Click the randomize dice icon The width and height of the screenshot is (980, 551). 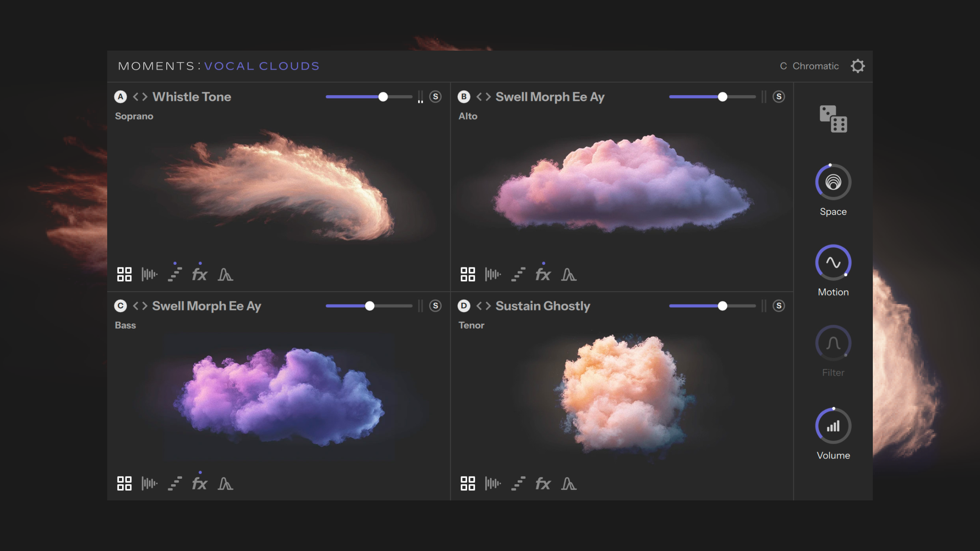(833, 119)
